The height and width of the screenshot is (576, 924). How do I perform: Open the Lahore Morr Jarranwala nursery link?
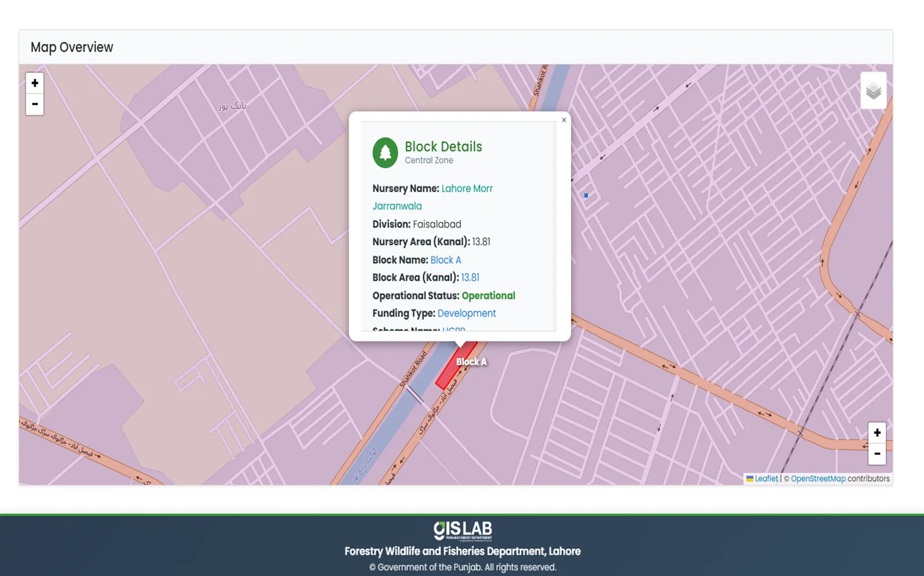pyautogui.click(x=467, y=189)
